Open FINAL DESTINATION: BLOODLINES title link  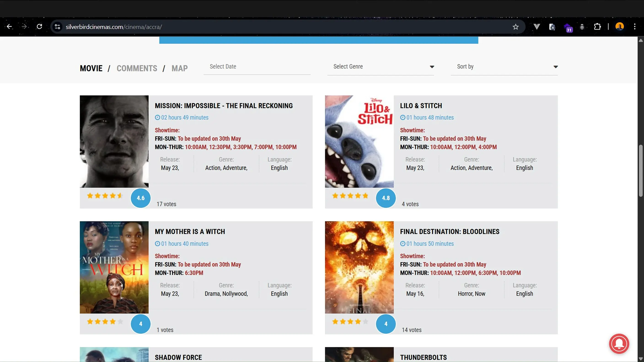(450, 231)
